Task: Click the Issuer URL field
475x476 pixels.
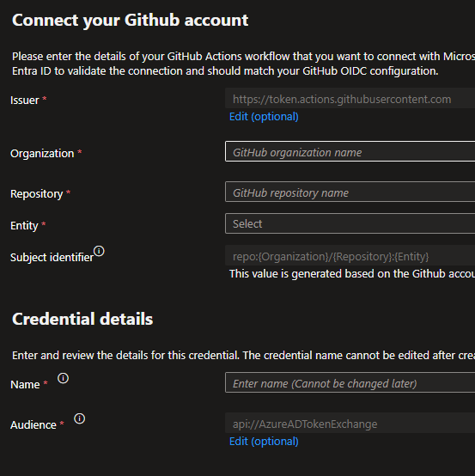Action: [x=350, y=98]
